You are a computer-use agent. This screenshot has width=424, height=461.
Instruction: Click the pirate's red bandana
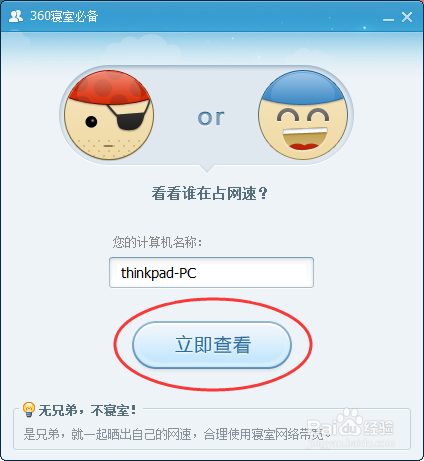(x=109, y=87)
